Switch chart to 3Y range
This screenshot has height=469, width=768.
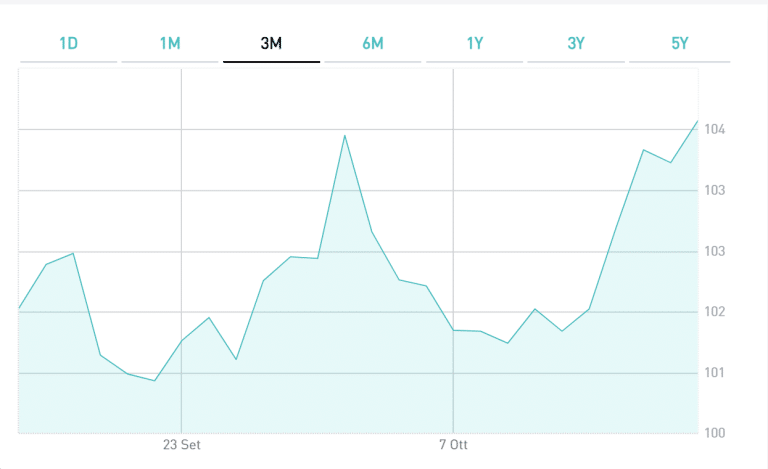[x=576, y=43]
